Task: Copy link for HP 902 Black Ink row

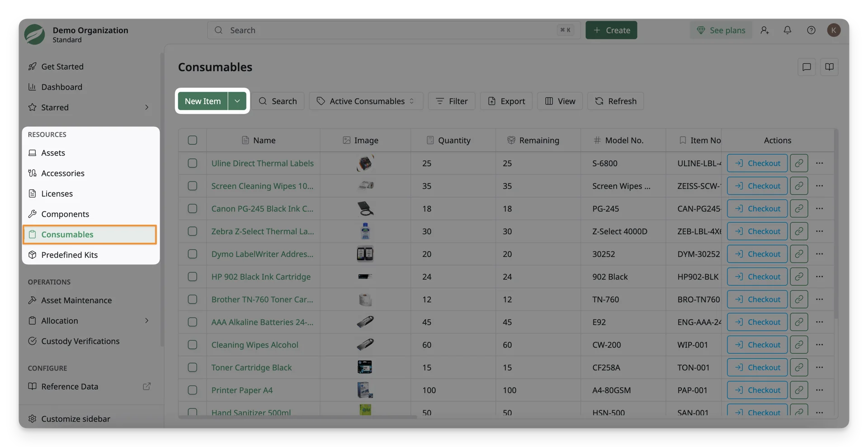Action: [799, 276]
